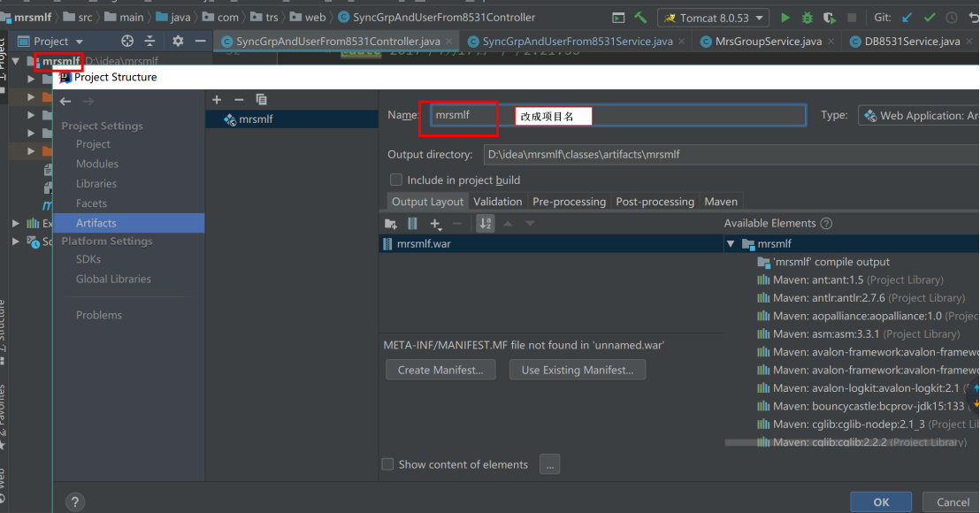Click the Build project hammer icon
Viewport: 980px width, 513px height.
coord(640,18)
